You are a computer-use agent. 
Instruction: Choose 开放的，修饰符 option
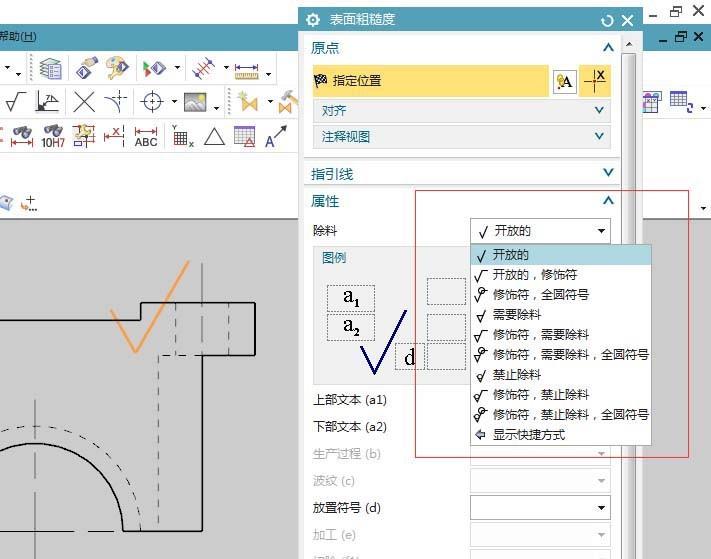coord(561,275)
